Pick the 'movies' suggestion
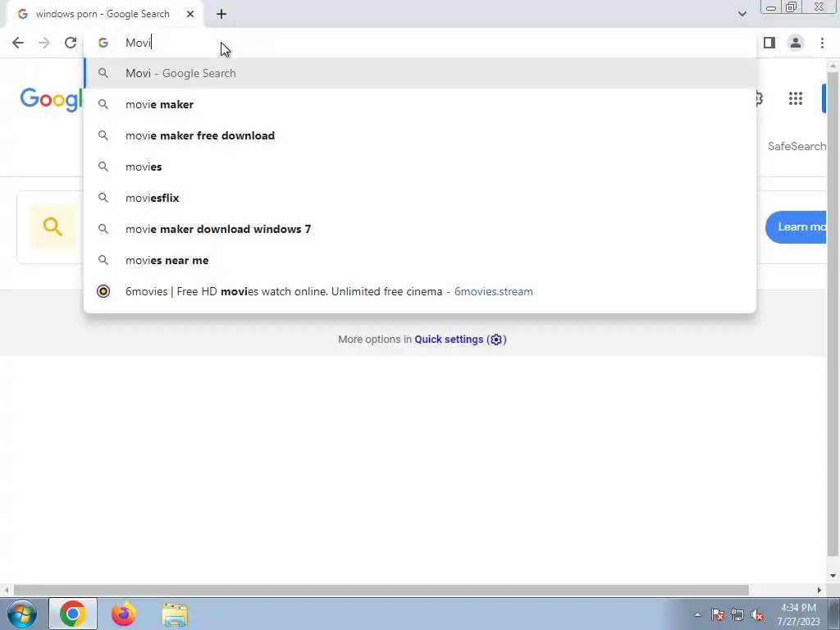This screenshot has width=840, height=630. [x=420, y=167]
